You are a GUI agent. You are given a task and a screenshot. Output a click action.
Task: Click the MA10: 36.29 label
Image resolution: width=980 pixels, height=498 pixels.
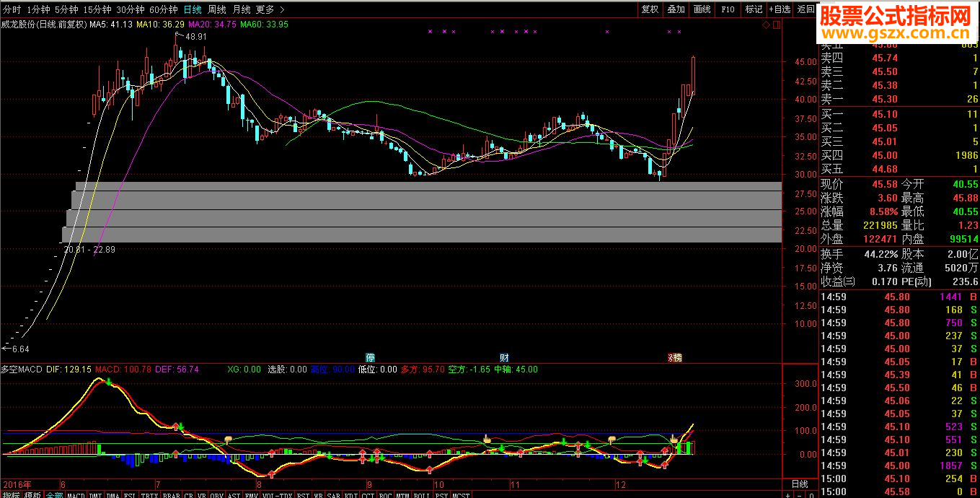(160, 24)
